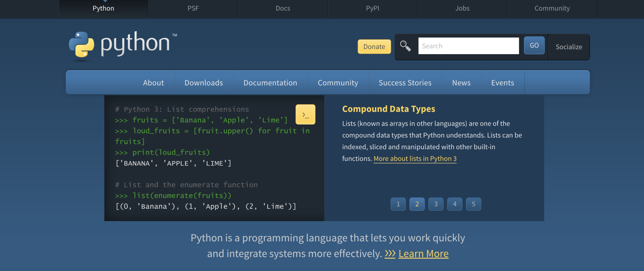Image resolution: width=644 pixels, height=271 pixels.
Task: Focus the Search input field
Action: (468, 46)
